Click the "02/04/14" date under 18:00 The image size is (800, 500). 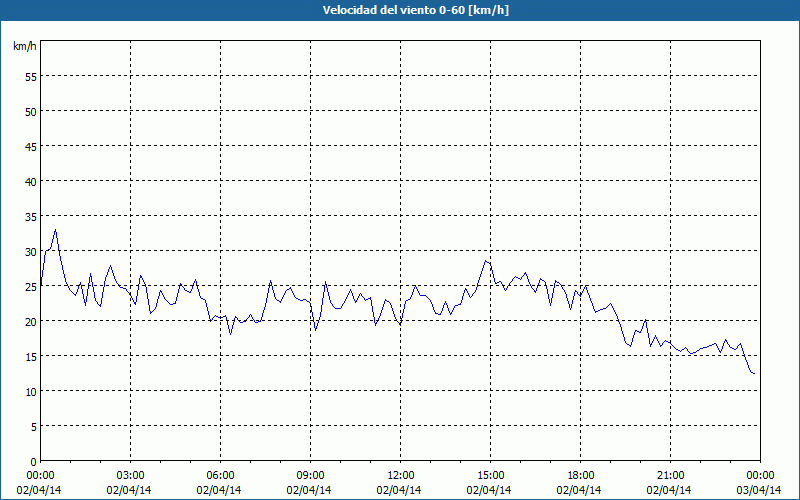click(x=579, y=490)
